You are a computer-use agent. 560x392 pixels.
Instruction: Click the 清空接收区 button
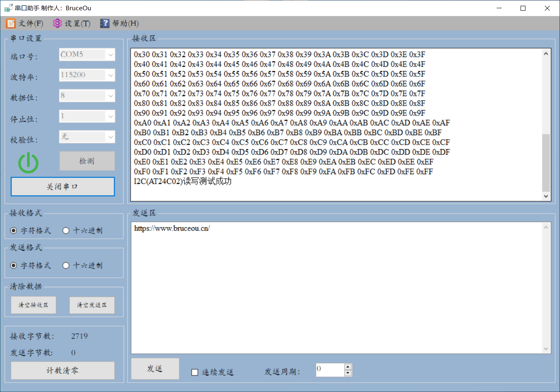click(x=33, y=305)
